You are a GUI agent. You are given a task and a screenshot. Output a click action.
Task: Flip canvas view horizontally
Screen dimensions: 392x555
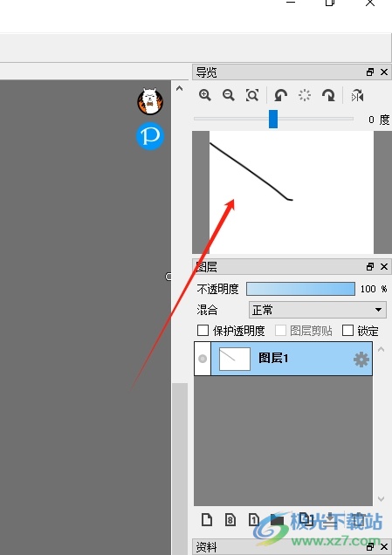click(x=357, y=96)
